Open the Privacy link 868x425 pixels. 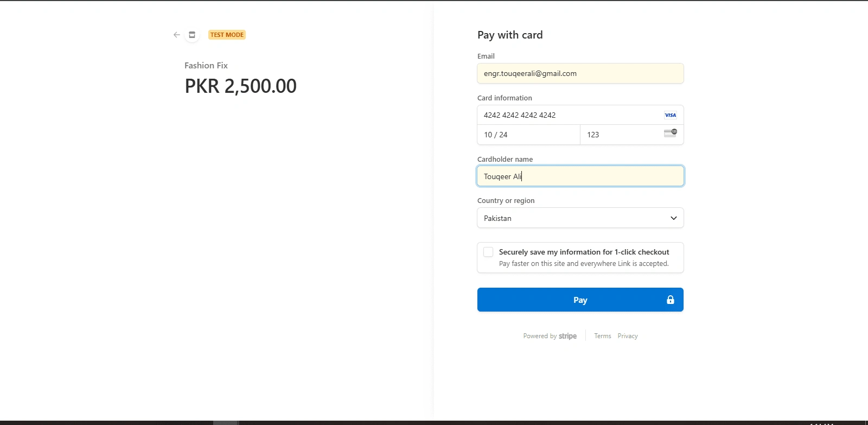[x=628, y=336]
